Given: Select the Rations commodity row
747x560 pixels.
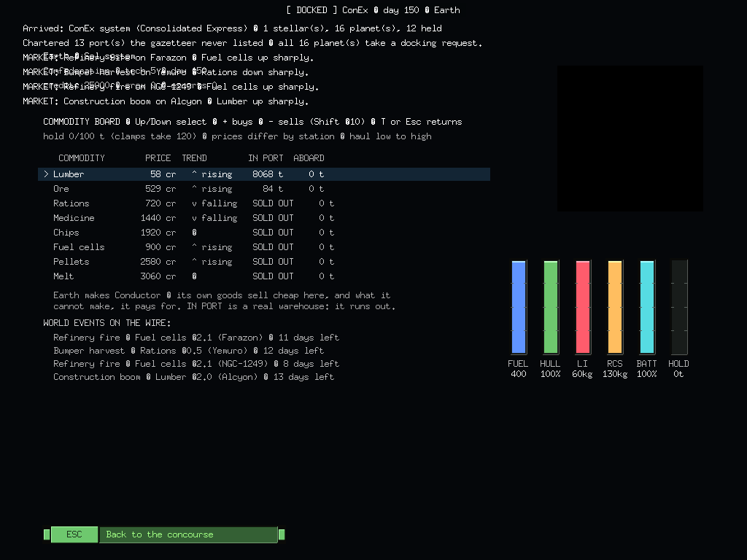Looking at the screenshot, I should point(264,203).
